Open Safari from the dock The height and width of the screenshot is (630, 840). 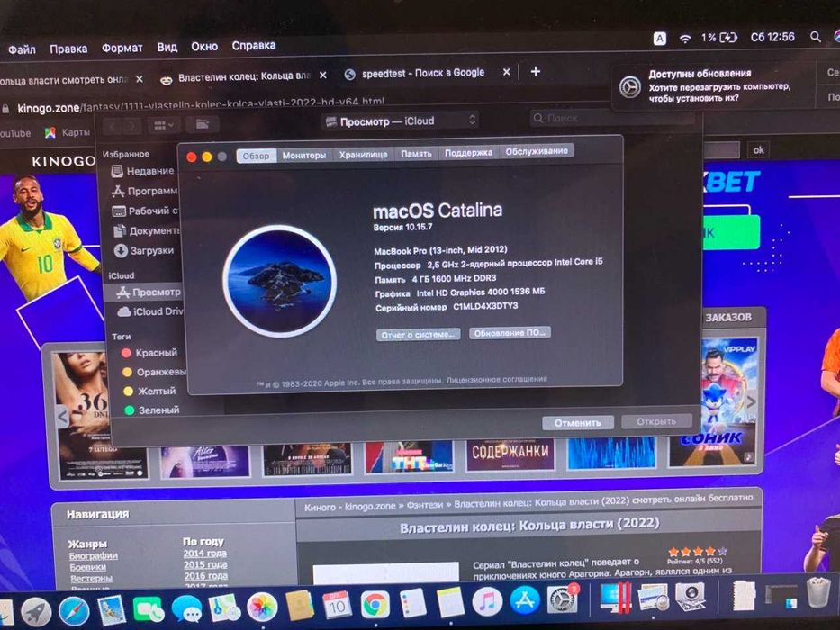[x=74, y=611]
